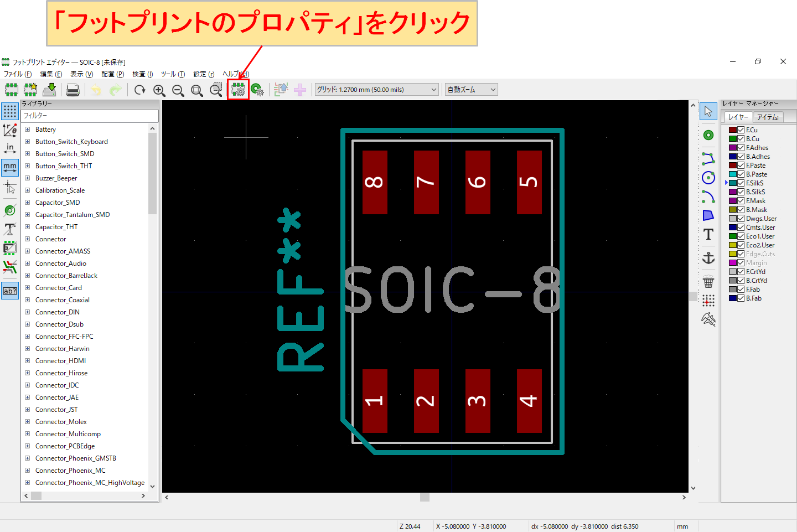Open the footprint properties settings icon
This screenshot has height=532, width=797.
[x=238, y=89]
